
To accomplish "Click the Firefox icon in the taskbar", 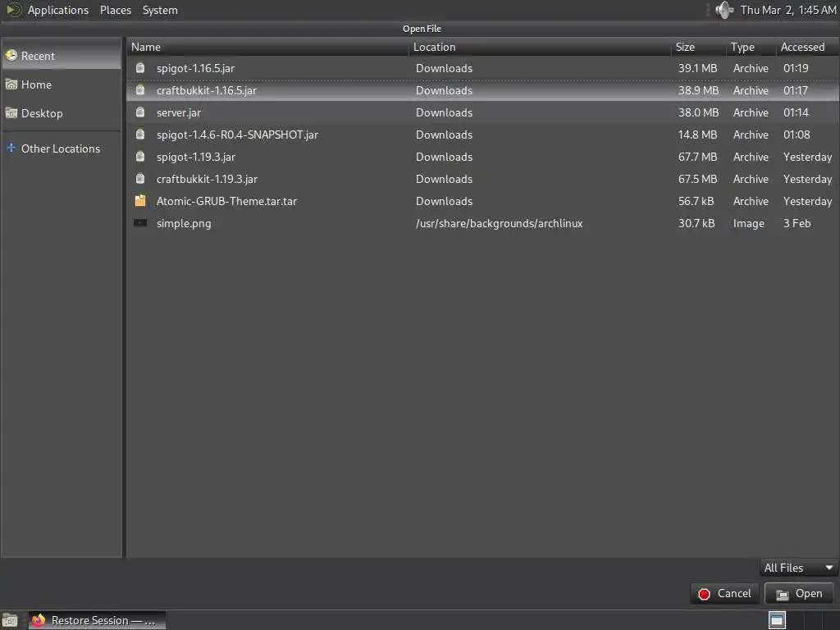I will point(39,620).
